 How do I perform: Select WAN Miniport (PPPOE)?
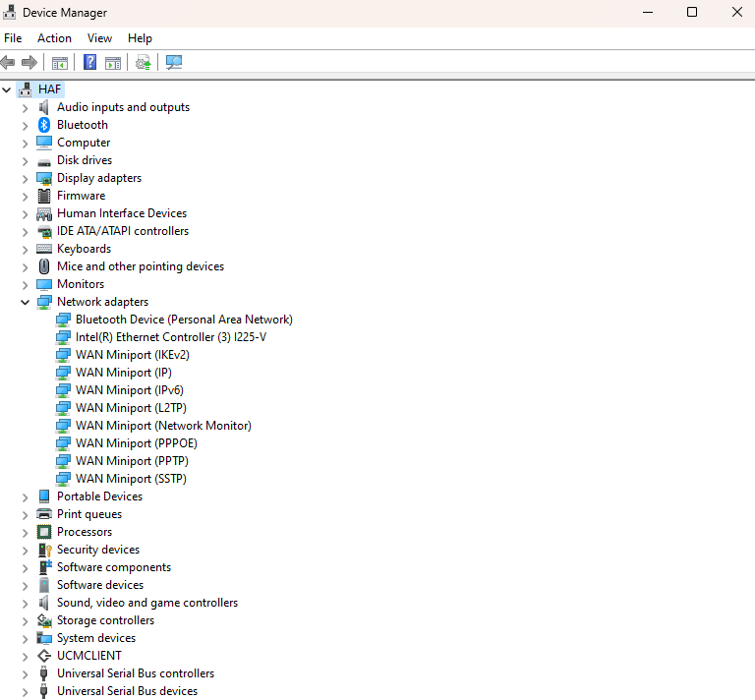(x=137, y=443)
